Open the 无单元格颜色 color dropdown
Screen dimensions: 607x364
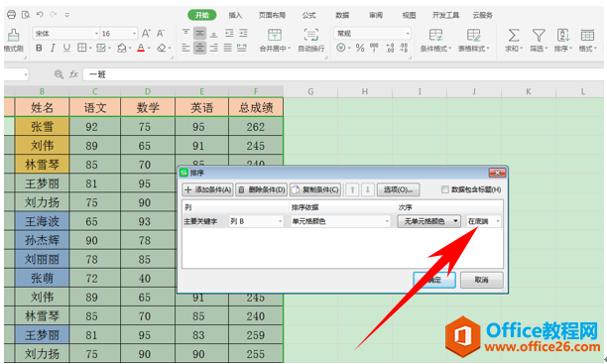pyautogui.click(x=428, y=221)
